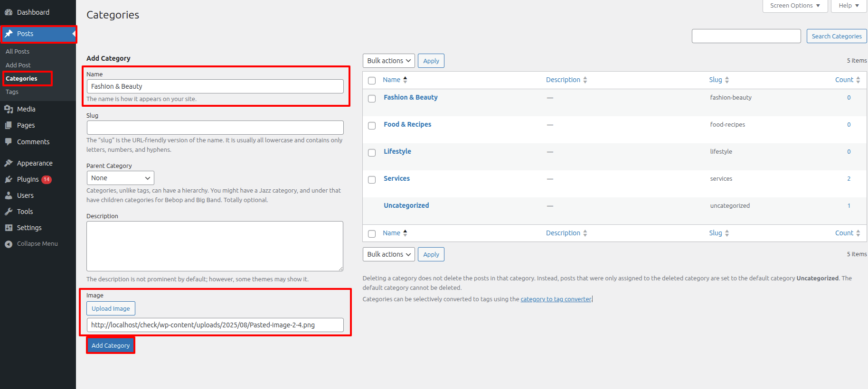Click the Media icon in sidebar
The width and height of the screenshot is (868, 389).
click(9, 109)
